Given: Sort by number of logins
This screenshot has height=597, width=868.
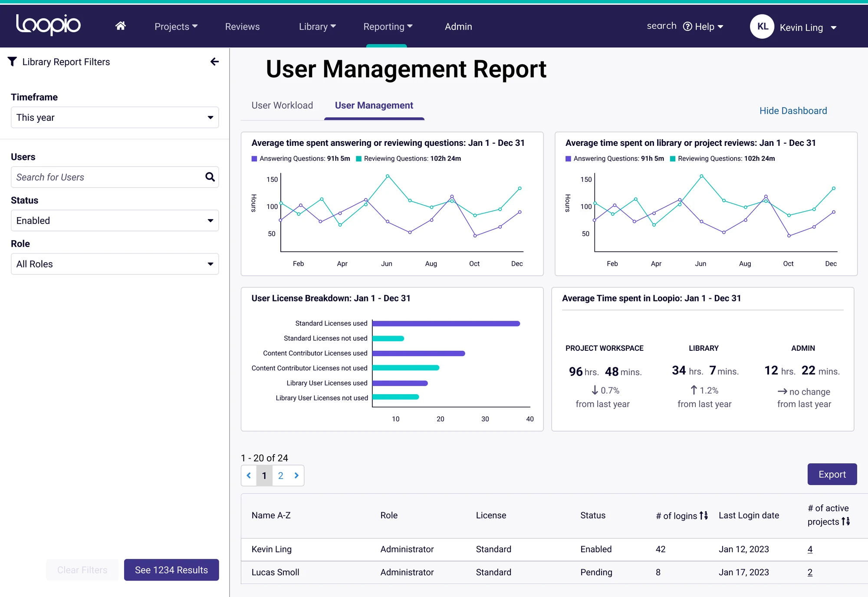Looking at the screenshot, I should [x=704, y=515].
